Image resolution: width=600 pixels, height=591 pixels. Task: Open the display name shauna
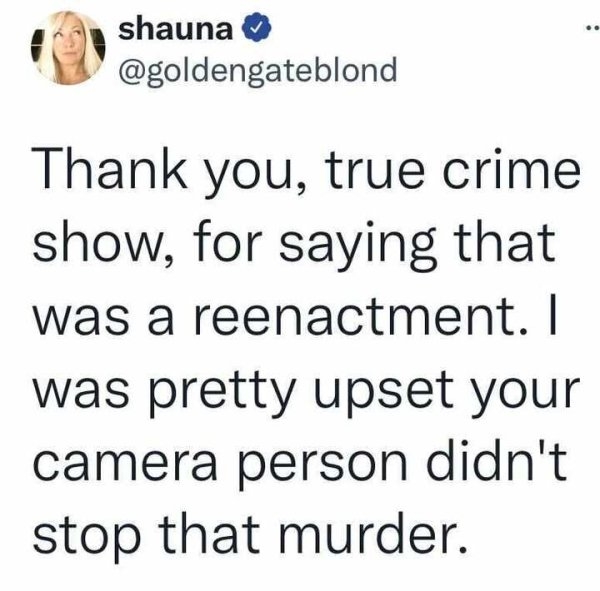(175, 30)
